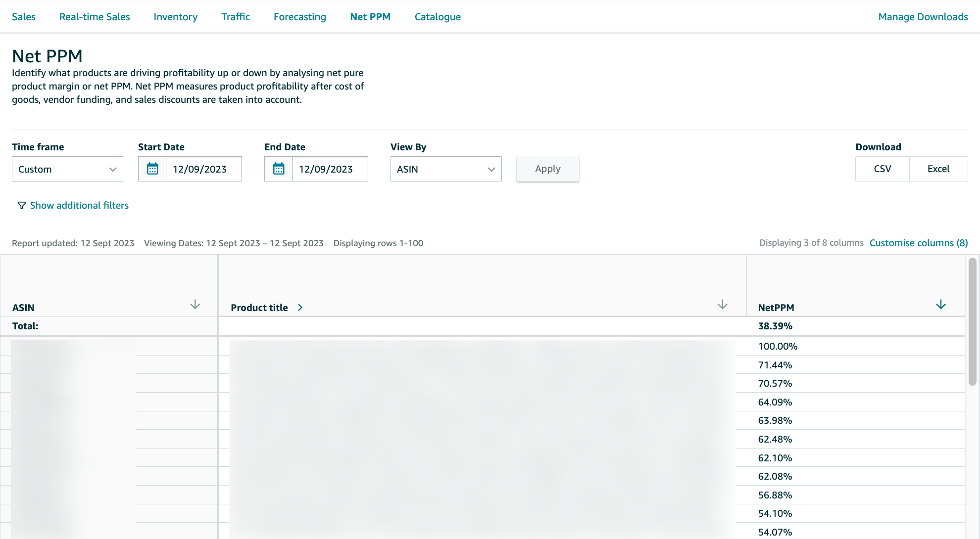Screen dimensions: 980x539
Task: Download the report as Excel
Action: pos(938,169)
